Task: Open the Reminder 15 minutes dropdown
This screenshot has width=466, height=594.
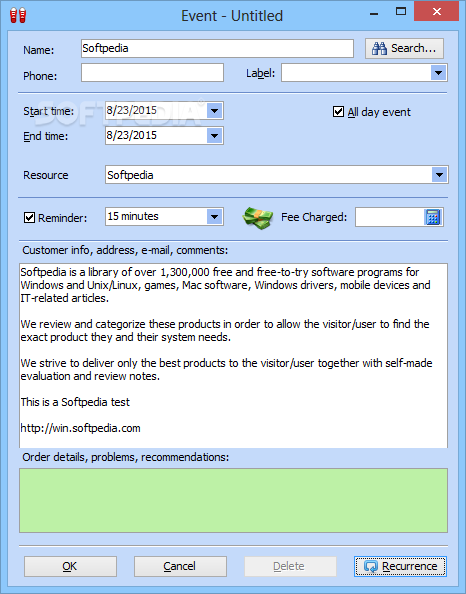Action: point(214,217)
